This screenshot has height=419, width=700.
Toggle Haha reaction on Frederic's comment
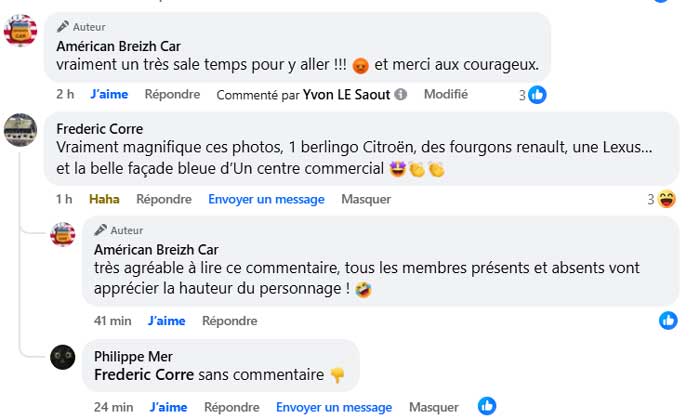click(x=104, y=199)
